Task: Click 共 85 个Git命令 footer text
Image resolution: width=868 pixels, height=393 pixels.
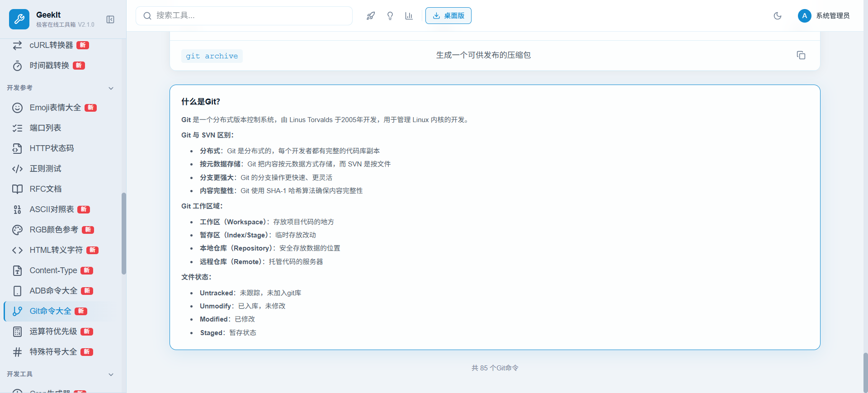Action: (495, 368)
